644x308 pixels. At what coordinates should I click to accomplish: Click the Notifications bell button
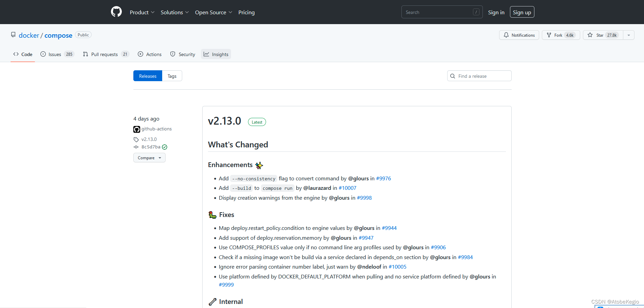coord(519,35)
